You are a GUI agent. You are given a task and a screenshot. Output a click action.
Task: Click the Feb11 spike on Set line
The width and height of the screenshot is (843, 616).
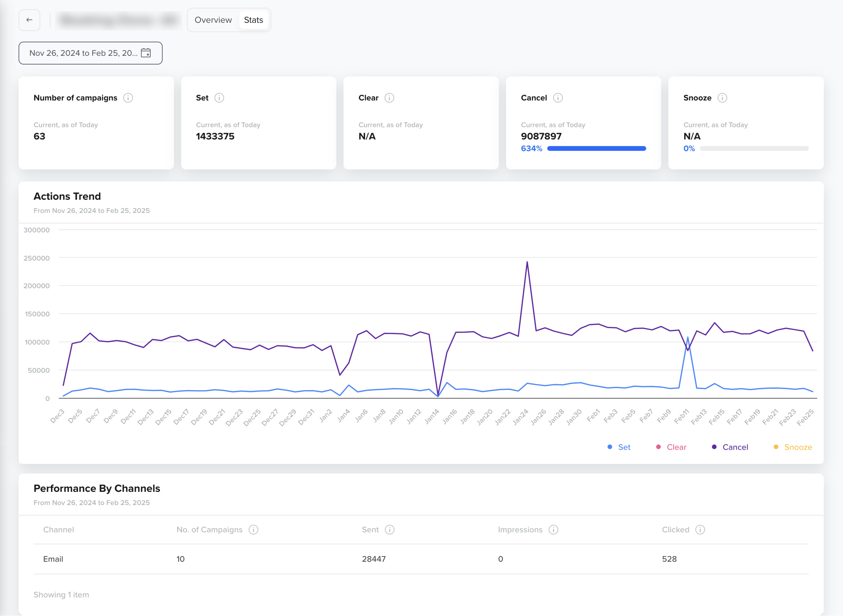[x=688, y=337]
